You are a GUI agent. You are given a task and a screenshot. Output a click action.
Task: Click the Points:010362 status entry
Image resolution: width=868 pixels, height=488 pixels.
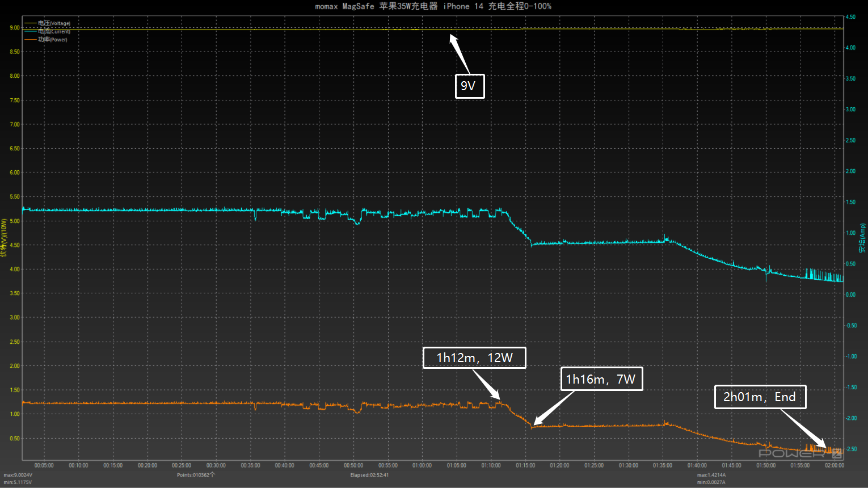pos(196,475)
